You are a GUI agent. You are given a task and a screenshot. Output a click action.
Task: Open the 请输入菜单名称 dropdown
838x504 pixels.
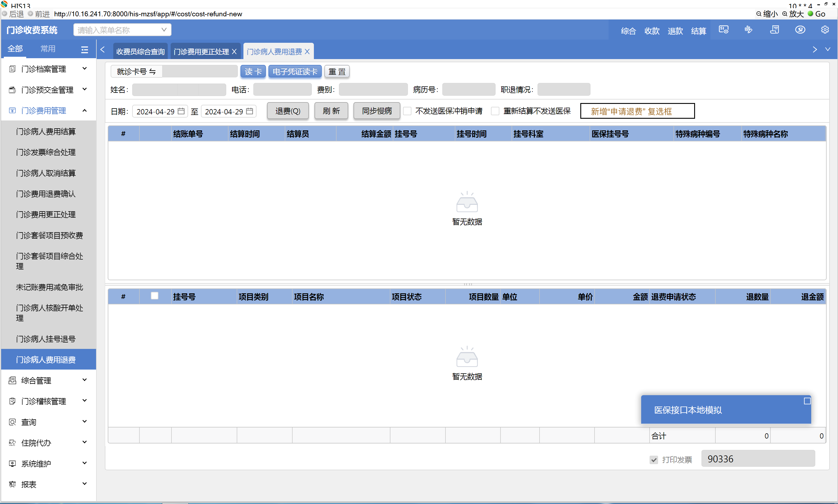pos(122,30)
